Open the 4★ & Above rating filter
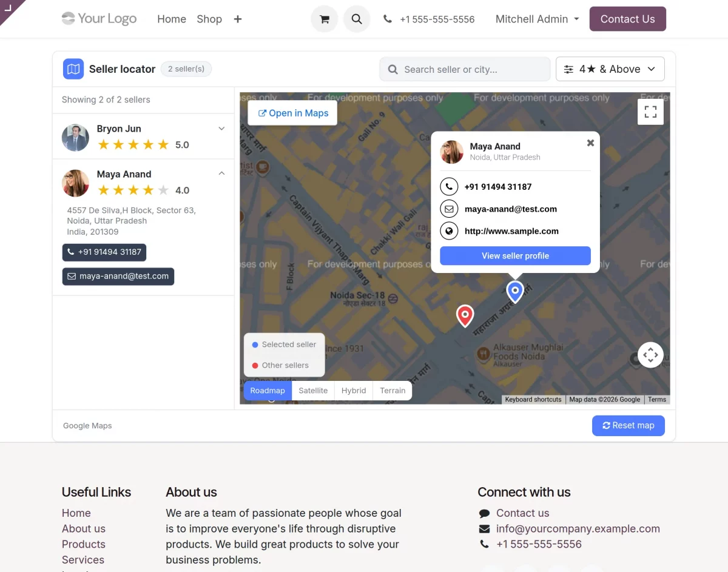The image size is (728, 572). 610,69
